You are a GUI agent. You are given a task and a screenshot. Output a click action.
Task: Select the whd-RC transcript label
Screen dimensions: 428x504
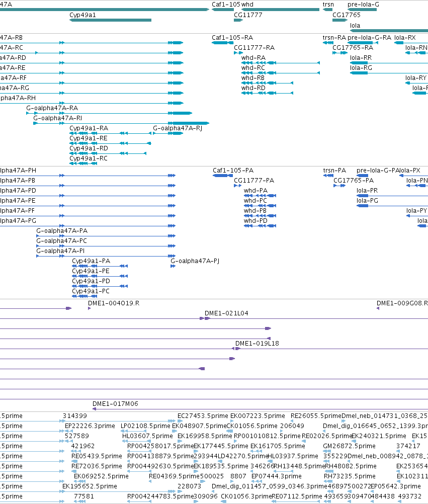pos(253,68)
